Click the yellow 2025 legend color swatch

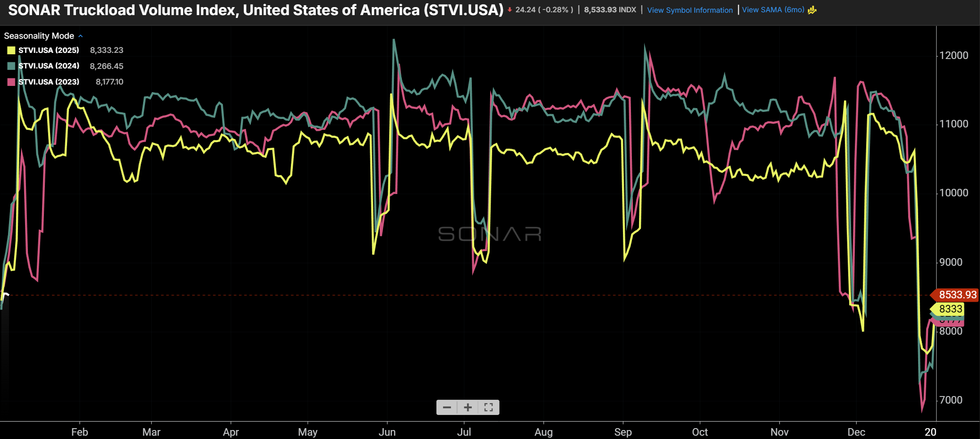(x=11, y=50)
